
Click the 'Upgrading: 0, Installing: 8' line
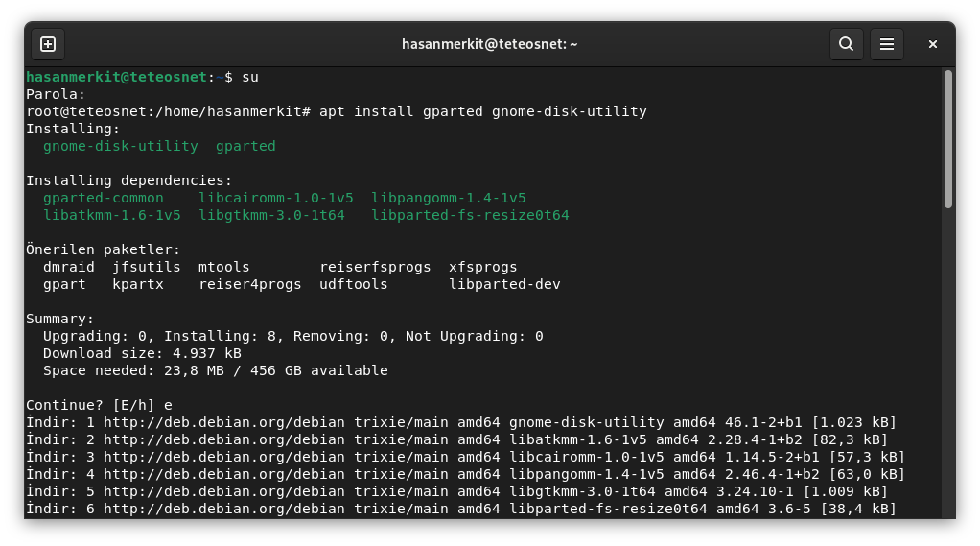click(293, 337)
